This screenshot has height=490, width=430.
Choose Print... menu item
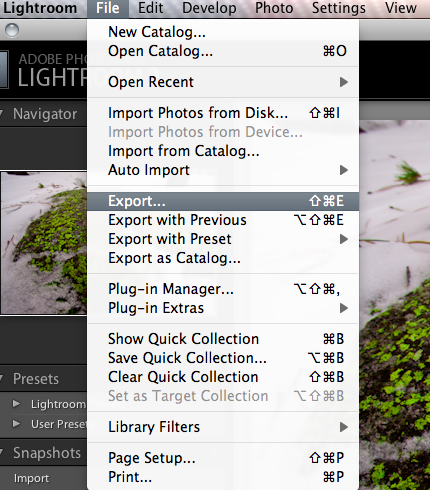coord(223,477)
